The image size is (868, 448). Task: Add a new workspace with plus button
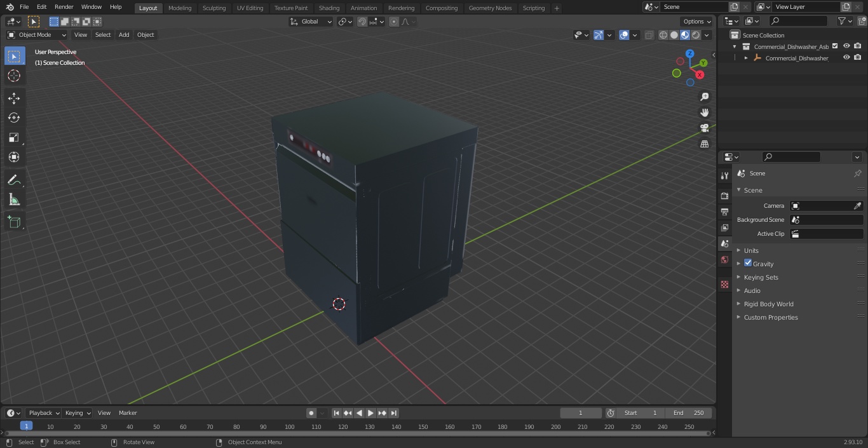pyautogui.click(x=557, y=8)
